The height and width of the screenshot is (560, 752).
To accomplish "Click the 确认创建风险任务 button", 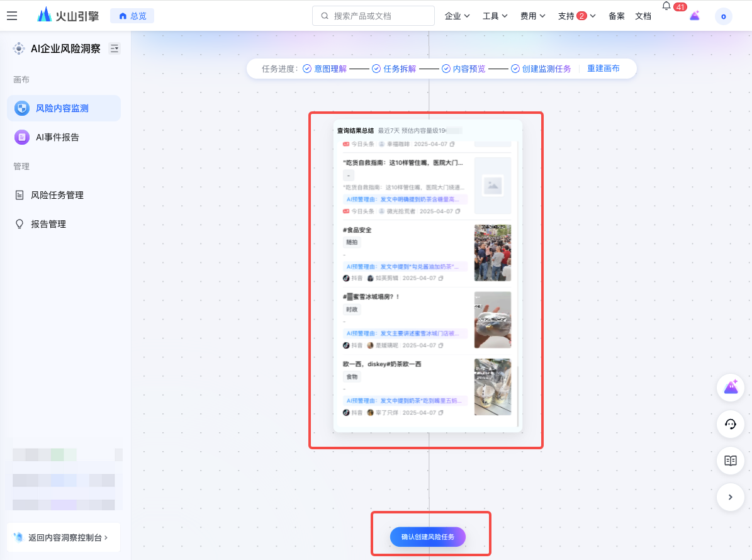I will pos(427,537).
